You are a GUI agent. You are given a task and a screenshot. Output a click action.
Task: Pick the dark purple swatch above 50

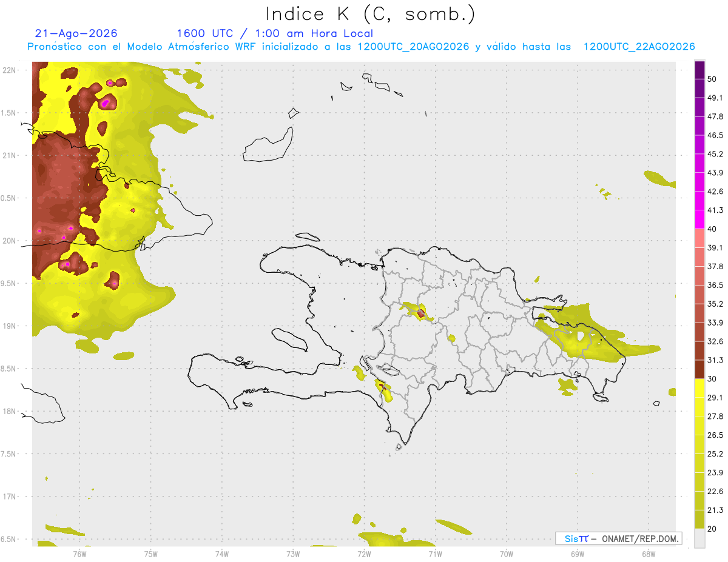pos(699,70)
